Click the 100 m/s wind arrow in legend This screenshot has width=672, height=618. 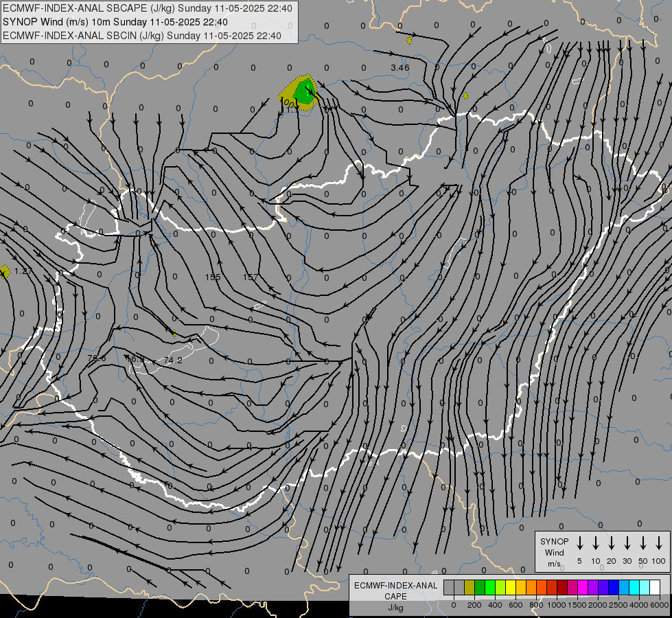click(x=659, y=543)
